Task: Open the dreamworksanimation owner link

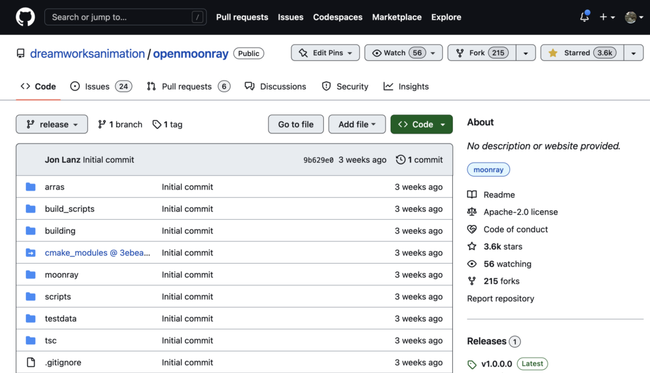Action: 87,53
